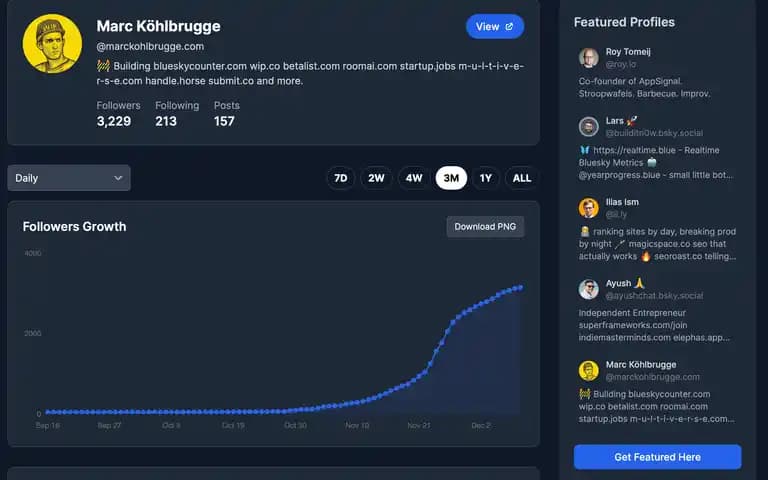Open the @marckohlbrugge.com handle link
The width and height of the screenshot is (768, 480).
[x=150, y=47]
